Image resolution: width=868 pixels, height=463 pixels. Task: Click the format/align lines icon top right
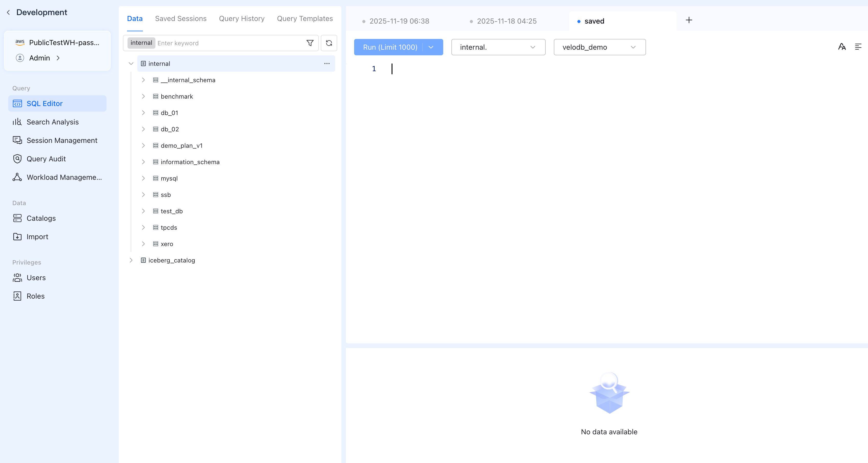click(859, 47)
